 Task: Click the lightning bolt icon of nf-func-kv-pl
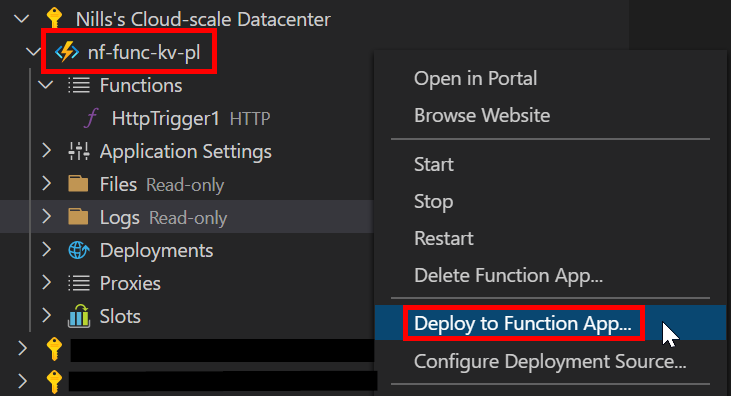coord(67,52)
